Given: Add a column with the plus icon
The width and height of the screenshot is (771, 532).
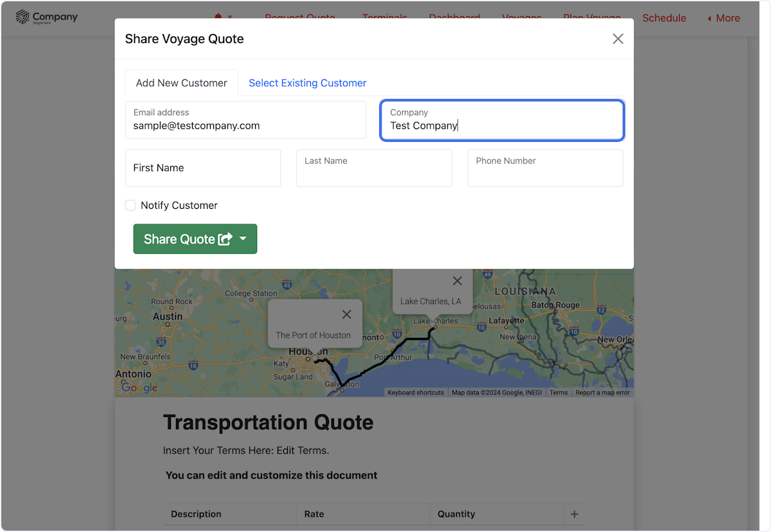Looking at the screenshot, I should coord(574,514).
